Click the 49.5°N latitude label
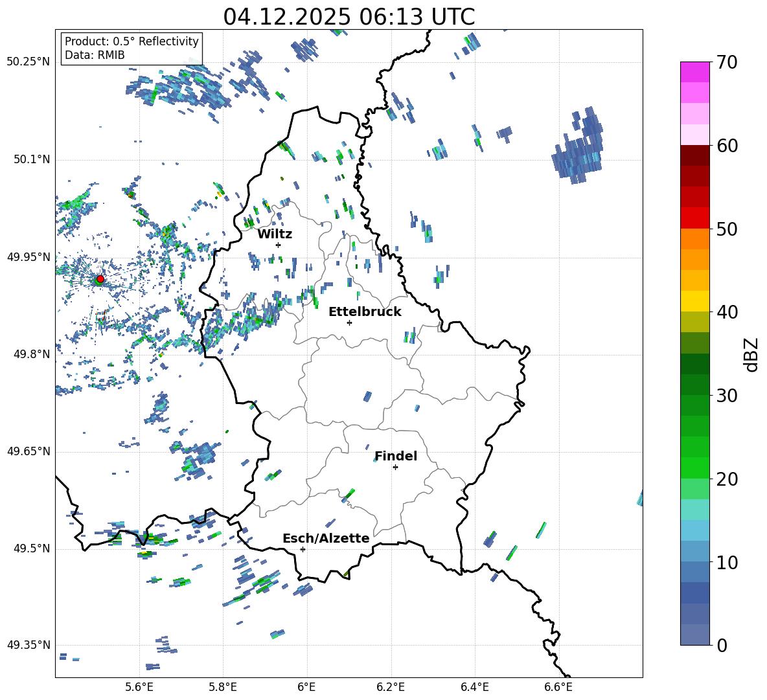 tap(31, 548)
